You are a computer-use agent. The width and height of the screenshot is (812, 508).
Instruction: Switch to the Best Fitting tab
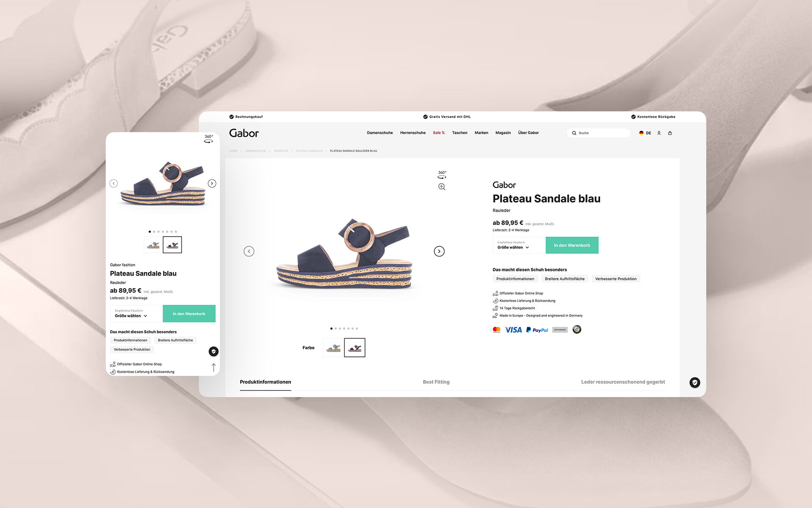coord(436,382)
